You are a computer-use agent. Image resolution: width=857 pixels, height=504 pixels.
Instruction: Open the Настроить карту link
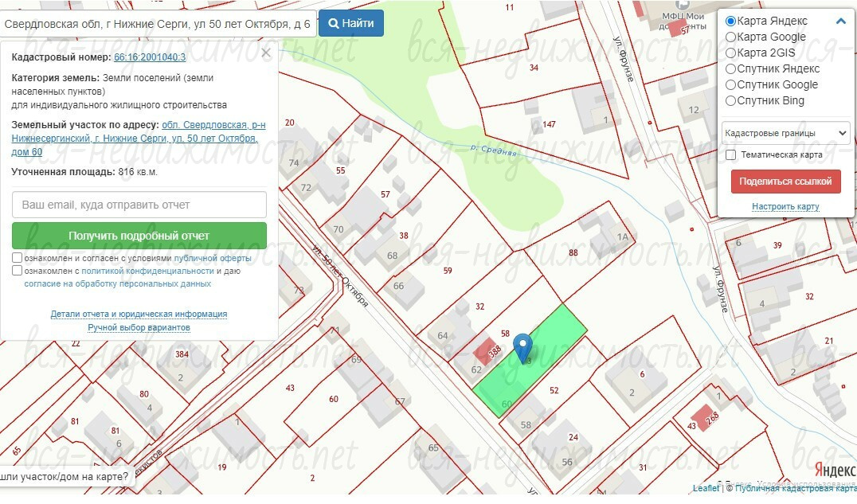[785, 207]
